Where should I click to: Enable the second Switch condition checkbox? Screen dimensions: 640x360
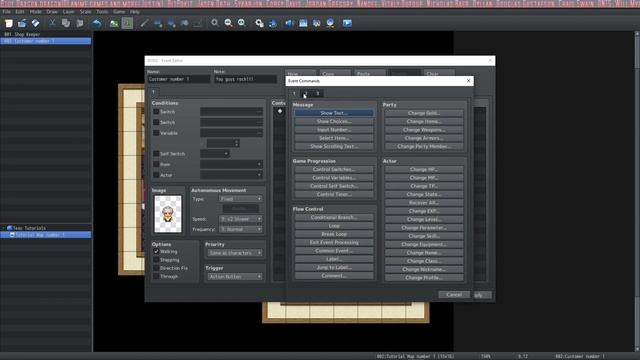pyautogui.click(x=156, y=122)
